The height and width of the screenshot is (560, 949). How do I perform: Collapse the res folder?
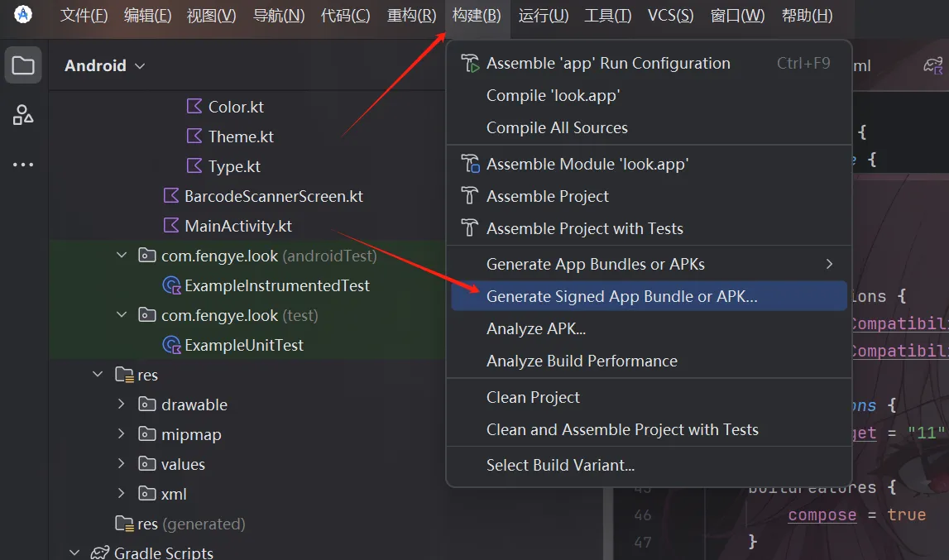click(x=98, y=375)
